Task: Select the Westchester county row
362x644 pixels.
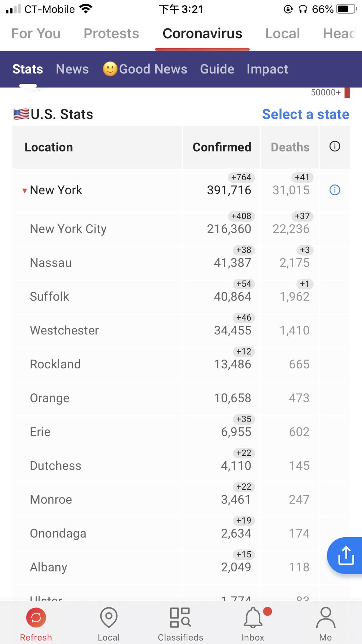Action: [181, 330]
